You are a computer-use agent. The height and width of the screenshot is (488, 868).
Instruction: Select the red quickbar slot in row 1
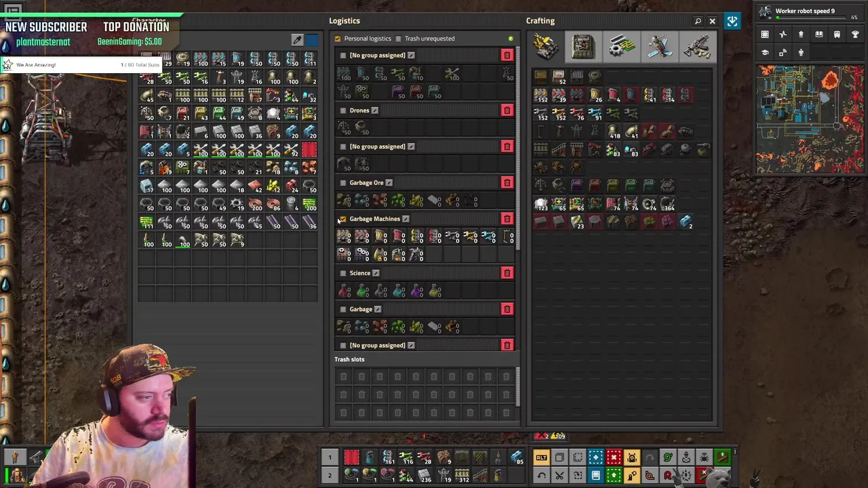[x=351, y=457]
